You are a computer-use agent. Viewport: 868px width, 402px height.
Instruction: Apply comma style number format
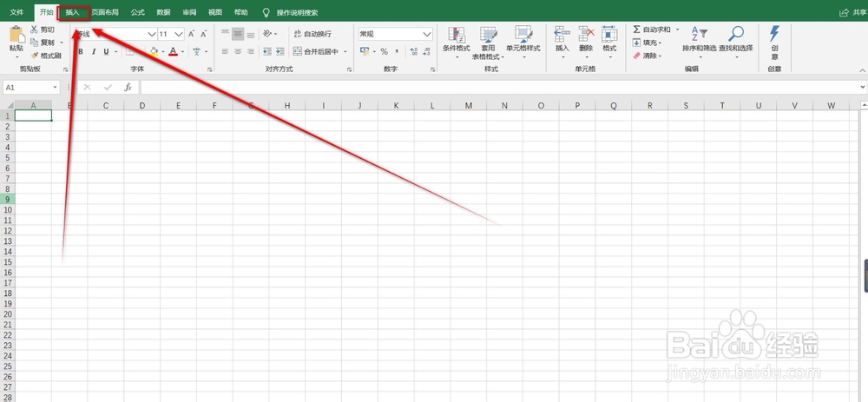coord(397,51)
